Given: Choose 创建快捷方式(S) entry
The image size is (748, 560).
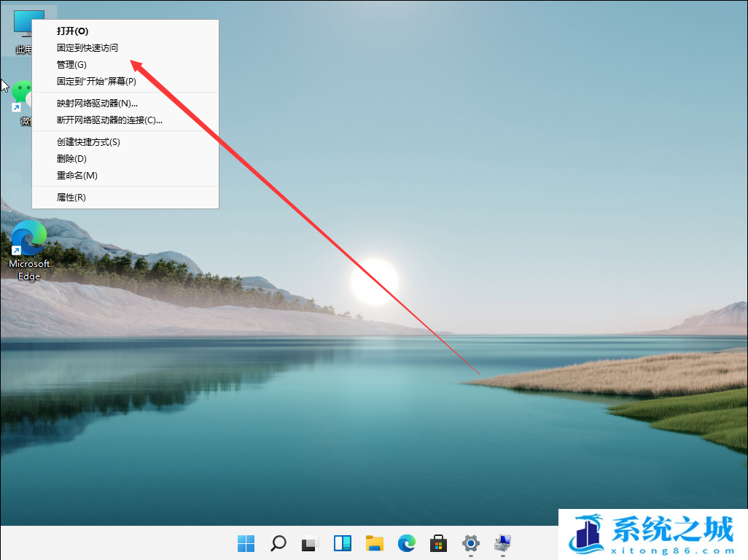Looking at the screenshot, I should [125, 141].
